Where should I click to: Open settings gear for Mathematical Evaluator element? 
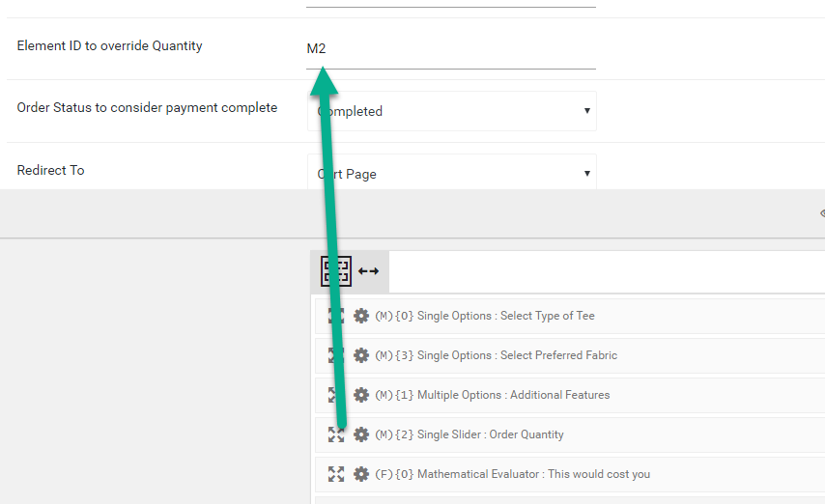pos(361,474)
